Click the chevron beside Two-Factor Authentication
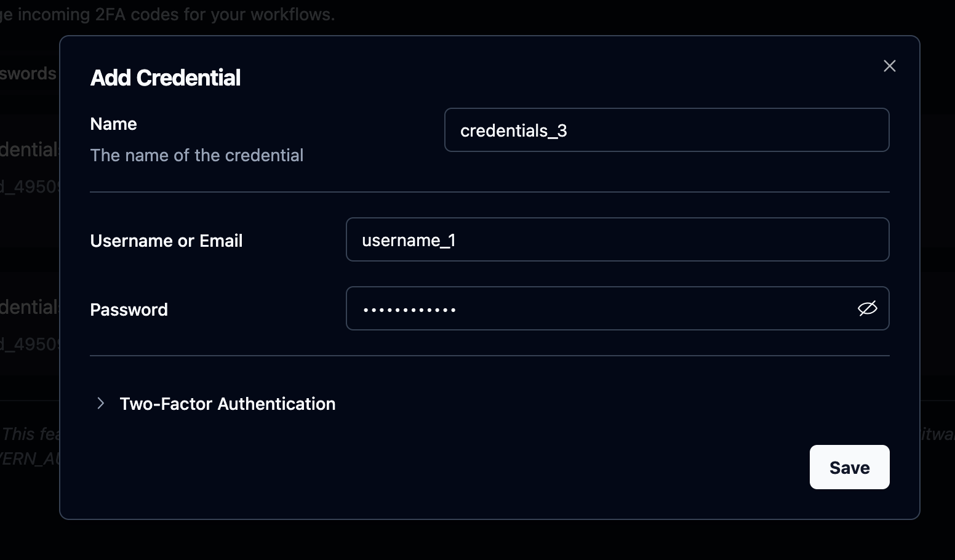The height and width of the screenshot is (560, 955). (100, 404)
